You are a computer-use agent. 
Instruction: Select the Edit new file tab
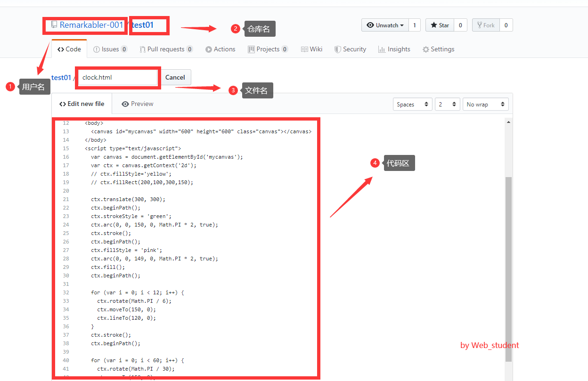point(82,104)
